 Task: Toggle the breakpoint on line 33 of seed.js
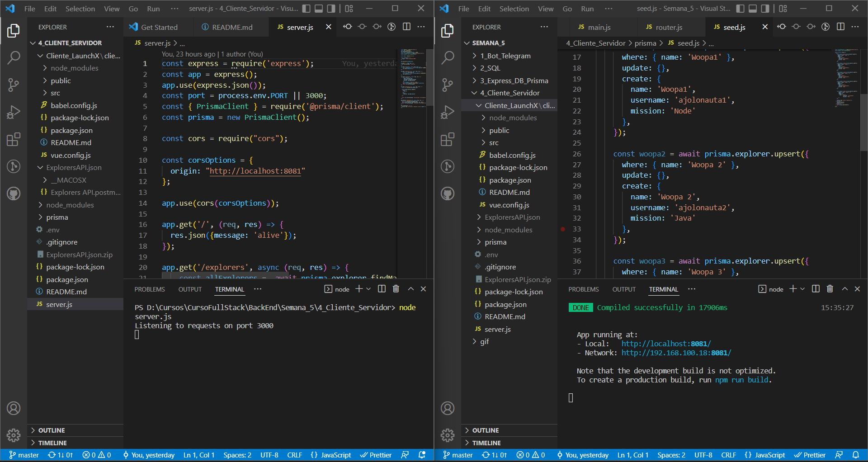(563, 229)
